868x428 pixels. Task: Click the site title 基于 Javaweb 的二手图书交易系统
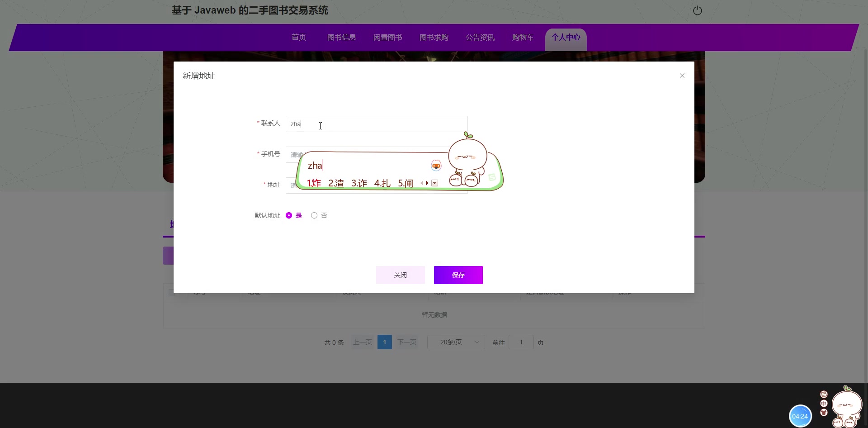click(x=250, y=10)
